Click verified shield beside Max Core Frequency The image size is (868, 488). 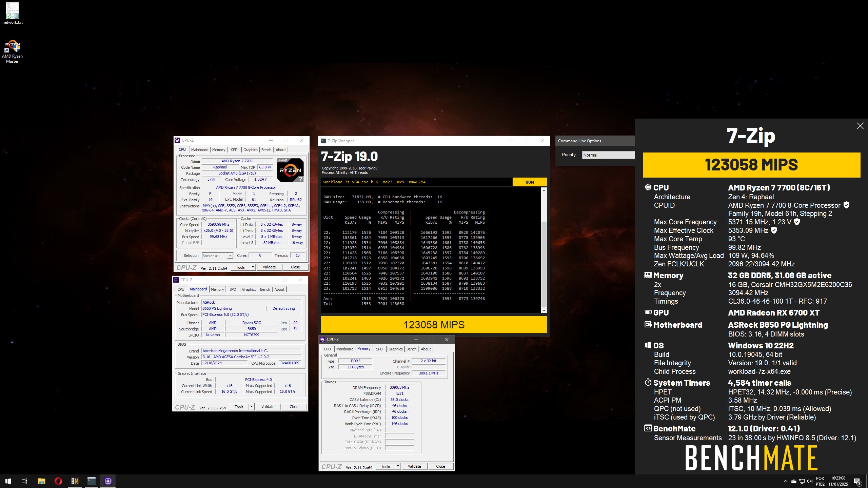797,222
